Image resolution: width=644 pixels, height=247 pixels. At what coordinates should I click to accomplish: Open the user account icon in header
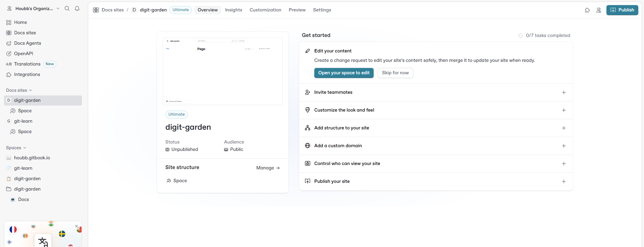tap(599, 10)
